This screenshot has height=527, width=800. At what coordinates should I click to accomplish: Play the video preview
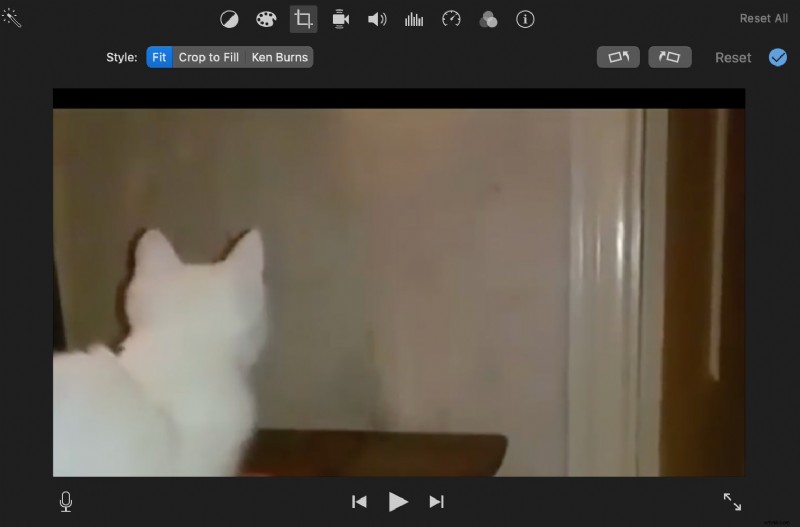pyautogui.click(x=398, y=502)
